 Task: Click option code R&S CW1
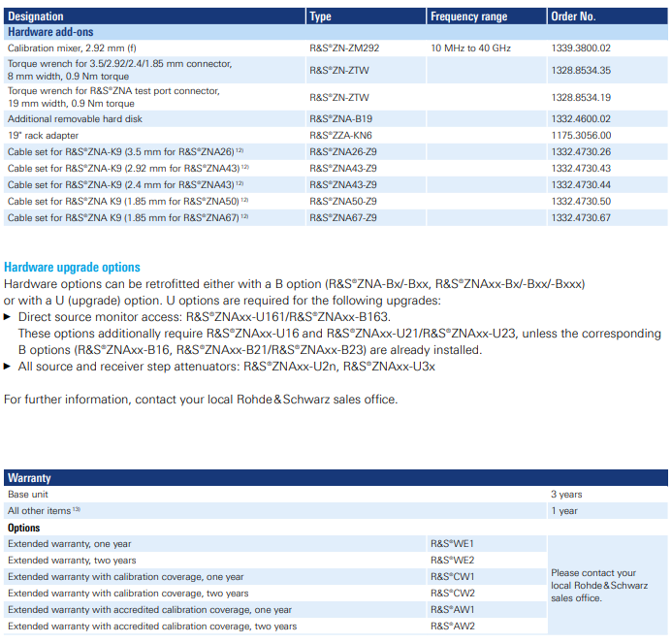click(453, 577)
